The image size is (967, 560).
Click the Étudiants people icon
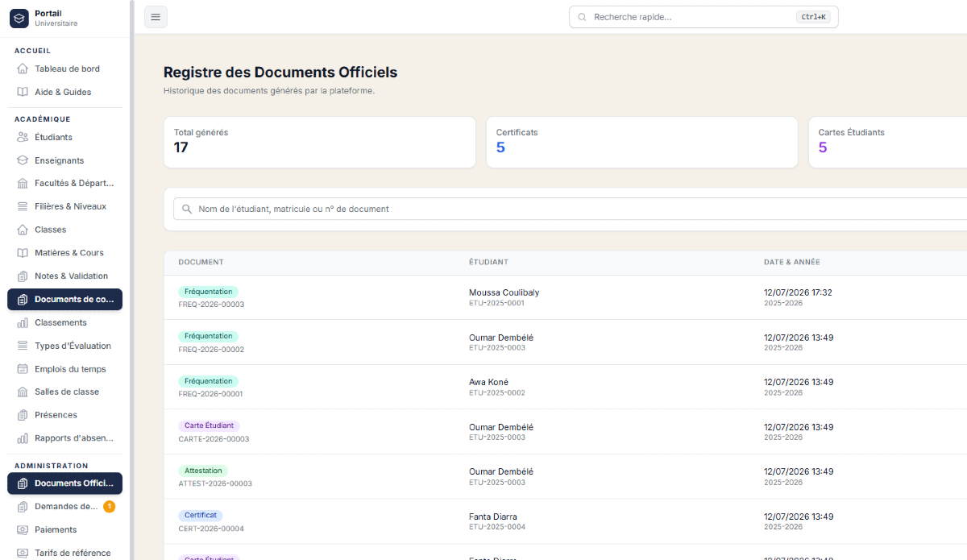[x=23, y=137]
